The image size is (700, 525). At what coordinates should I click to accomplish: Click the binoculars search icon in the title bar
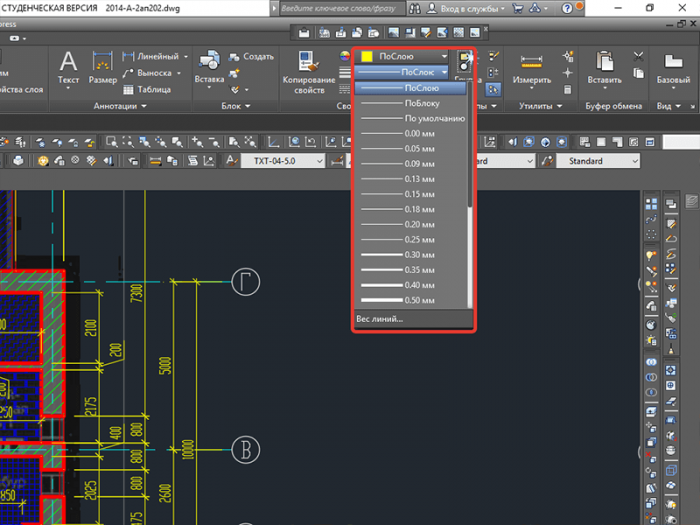(x=415, y=8)
